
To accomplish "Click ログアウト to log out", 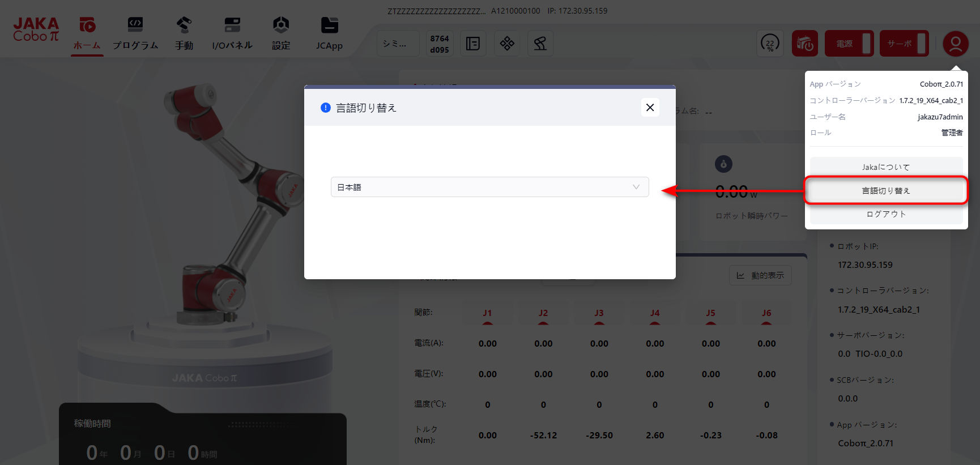I will point(886,214).
